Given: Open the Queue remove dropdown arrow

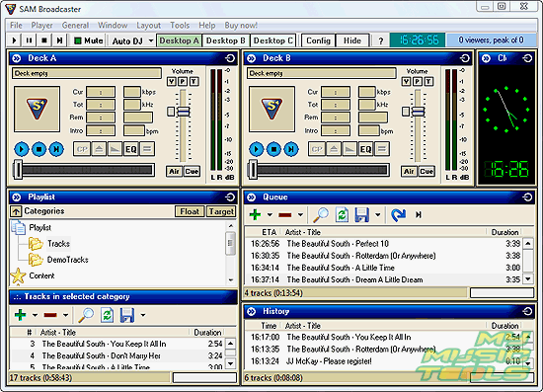Looking at the screenshot, I should point(300,214).
